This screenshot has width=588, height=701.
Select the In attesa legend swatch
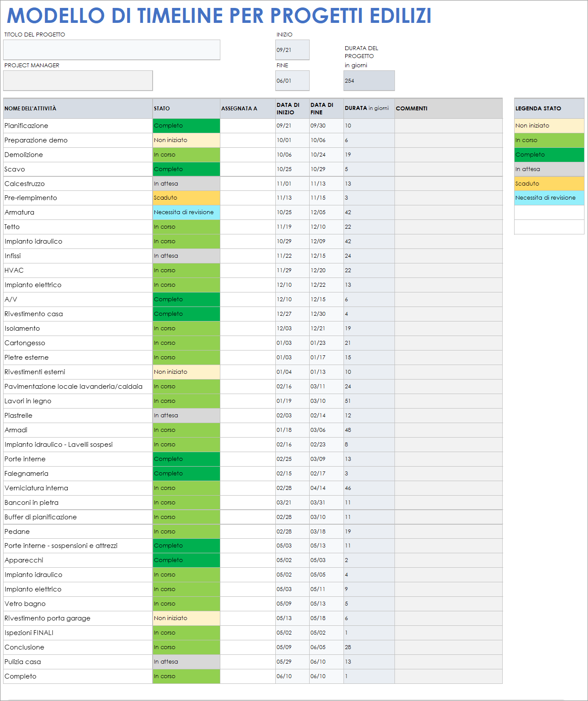[549, 169]
